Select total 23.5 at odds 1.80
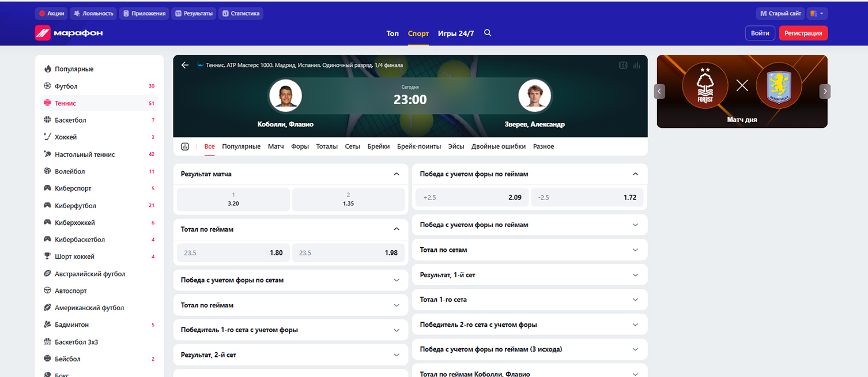Image resolution: width=868 pixels, height=377 pixels. tap(233, 252)
